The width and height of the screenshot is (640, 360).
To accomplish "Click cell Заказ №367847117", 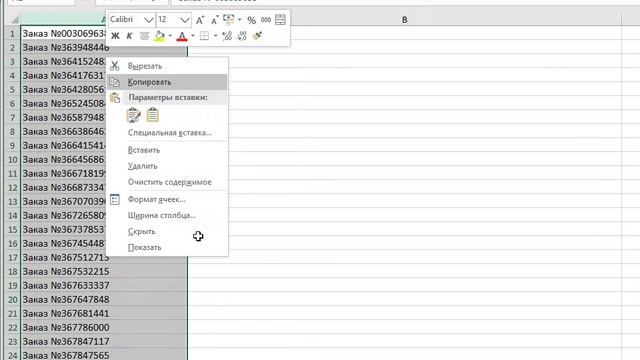I will click(x=104, y=341).
